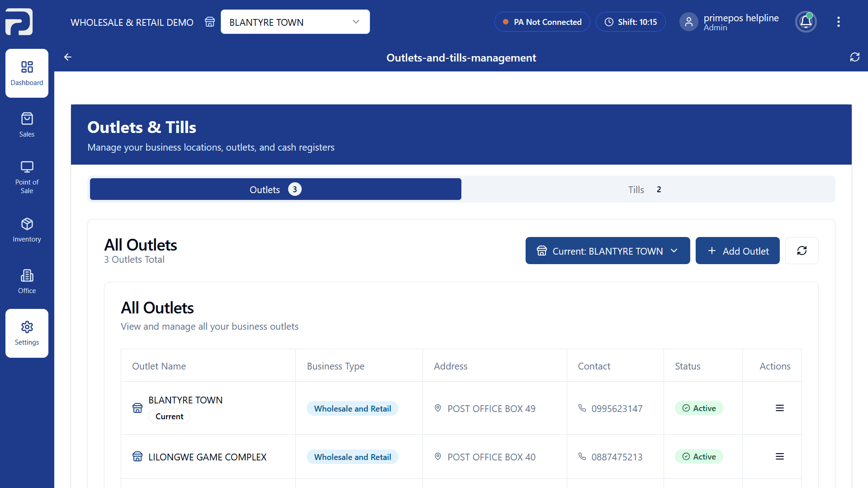Click the contact number 0887475213
Viewport: 868px width, 488px height.
coord(617,457)
